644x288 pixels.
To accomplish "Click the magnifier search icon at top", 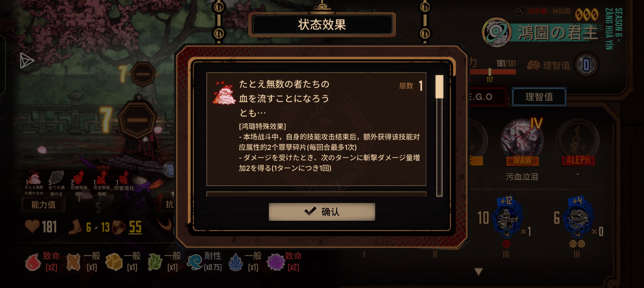I will click(520, 11).
